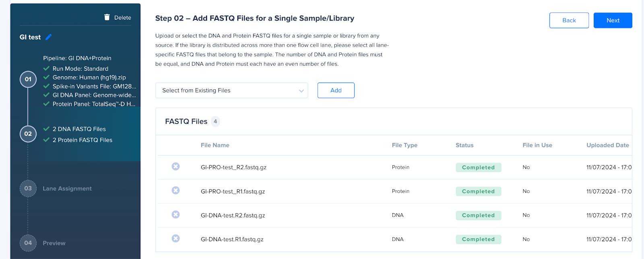
Task: Go to step 01 circle
Action: (x=28, y=79)
